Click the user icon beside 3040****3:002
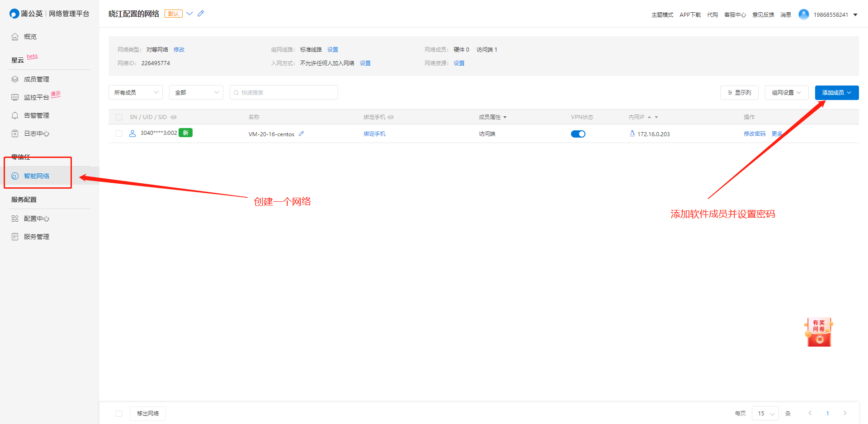 pos(132,133)
